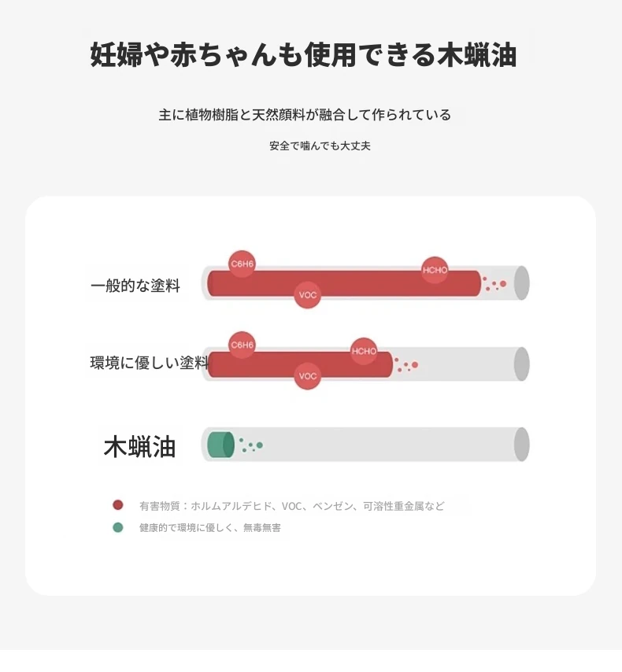The height and width of the screenshot is (672, 622).
Task: Click the VOC bubble under the eco-friendly paint bar
Action: (308, 376)
